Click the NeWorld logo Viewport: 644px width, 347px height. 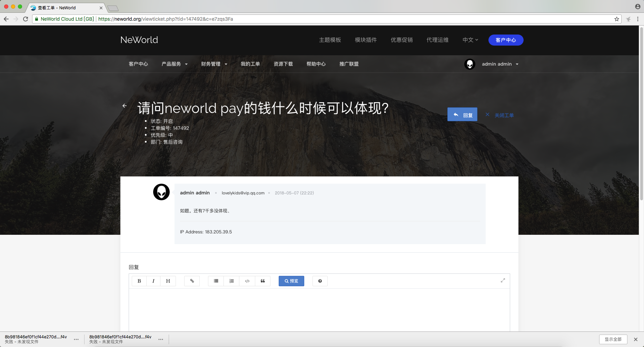click(139, 40)
